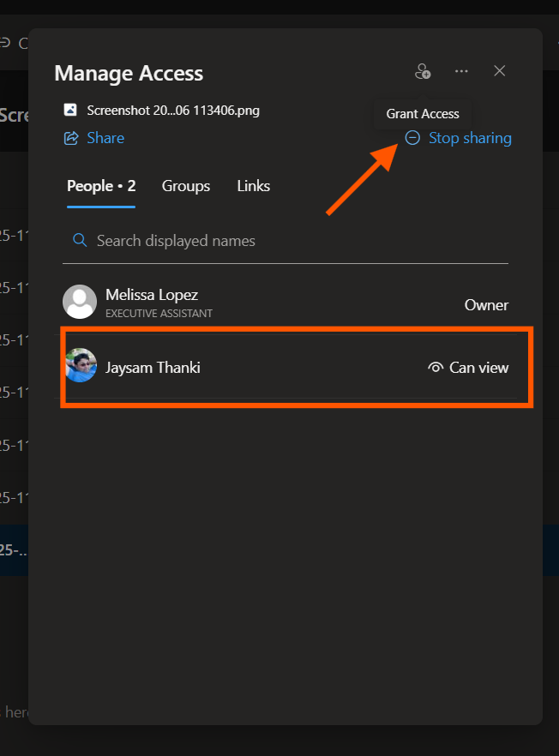This screenshot has height=756, width=559.
Task: Click Jaysam Thanki's profile photo
Action: tap(81, 366)
